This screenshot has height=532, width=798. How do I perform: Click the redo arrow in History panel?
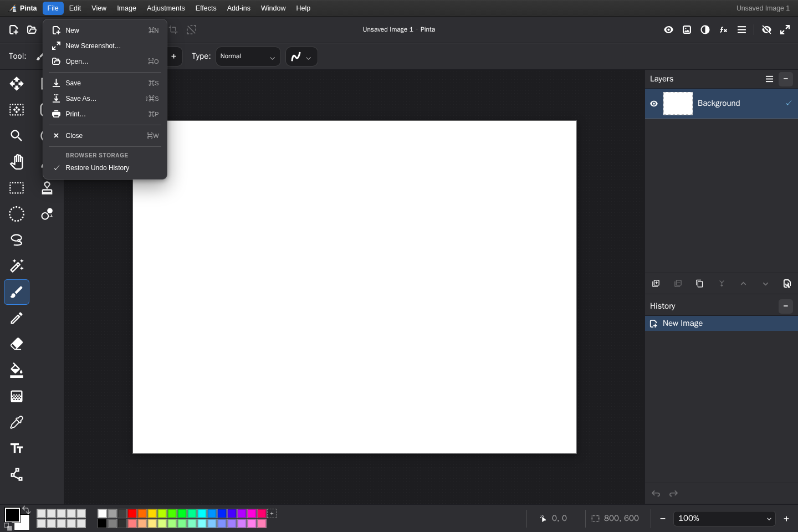click(x=674, y=494)
